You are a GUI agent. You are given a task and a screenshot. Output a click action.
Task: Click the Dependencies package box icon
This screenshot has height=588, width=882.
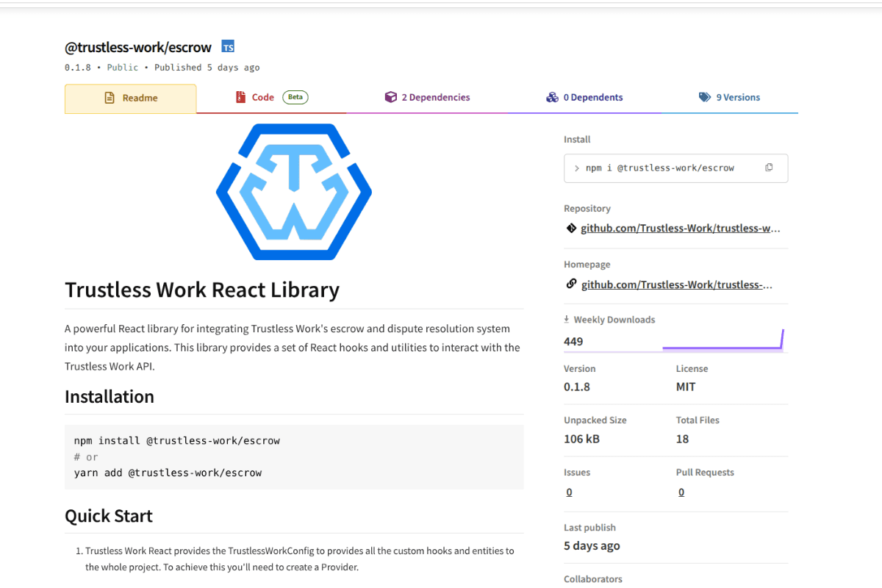pos(390,96)
